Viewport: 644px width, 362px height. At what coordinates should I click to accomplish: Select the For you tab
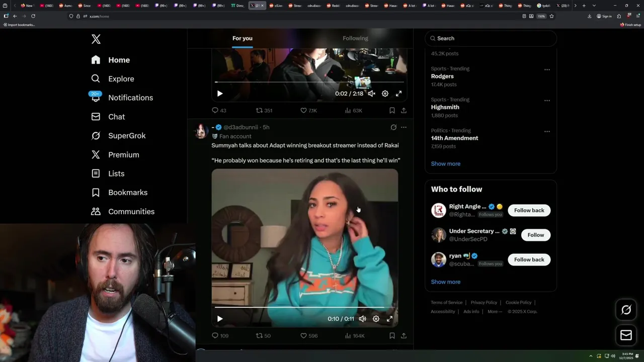click(x=243, y=38)
